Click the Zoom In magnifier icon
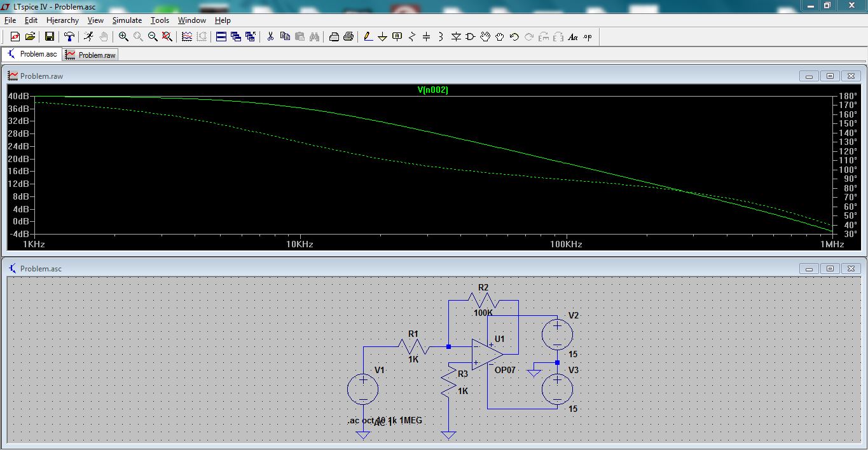 click(x=123, y=37)
